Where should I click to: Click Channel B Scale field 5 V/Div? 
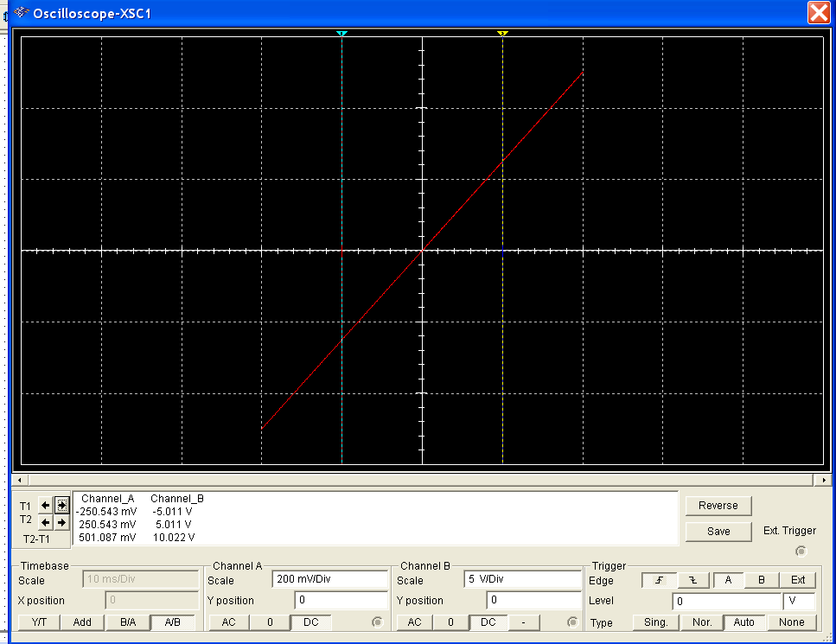click(x=522, y=579)
